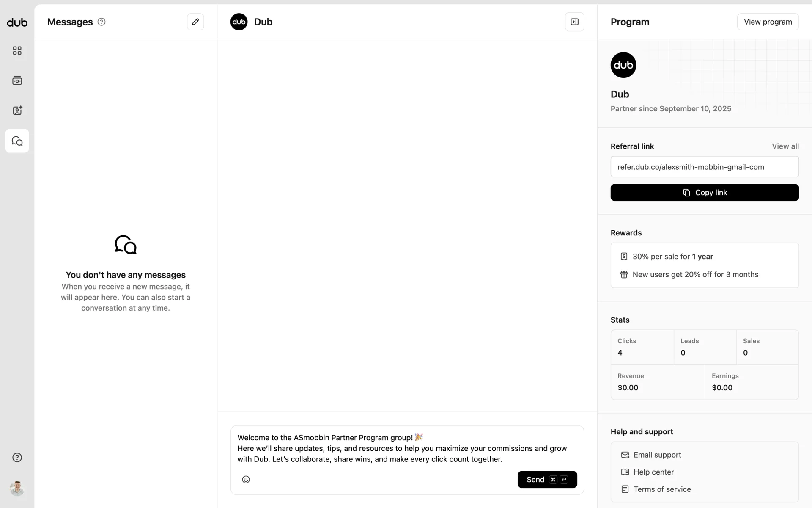
Task: Open the Messages icon in sidebar
Action: pyautogui.click(x=17, y=141)
